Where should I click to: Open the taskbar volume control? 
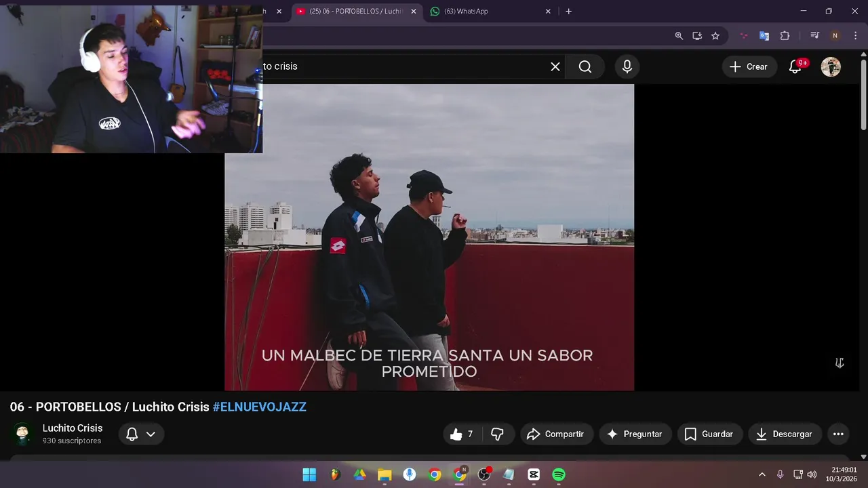click(x=812, y=474)
